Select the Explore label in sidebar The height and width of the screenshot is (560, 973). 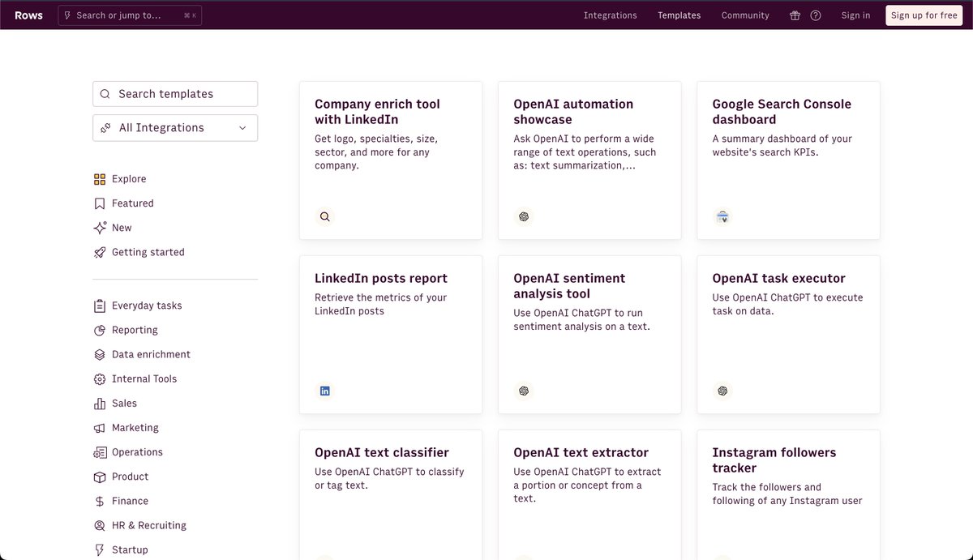[129, 179]
